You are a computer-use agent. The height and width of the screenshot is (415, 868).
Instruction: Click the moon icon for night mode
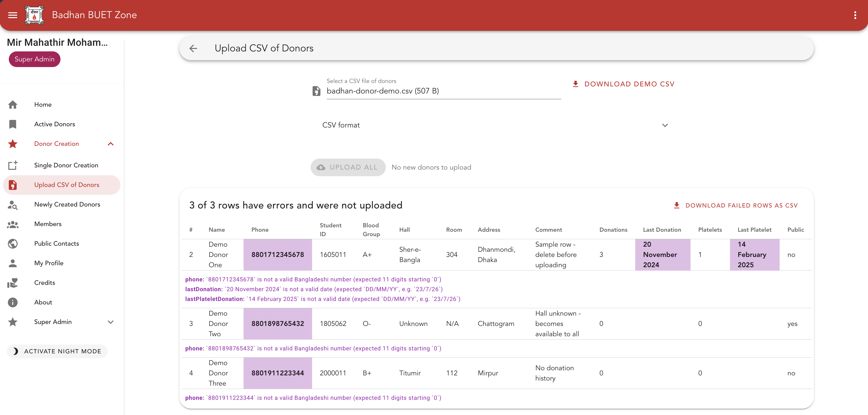click(x=15, y=351)
